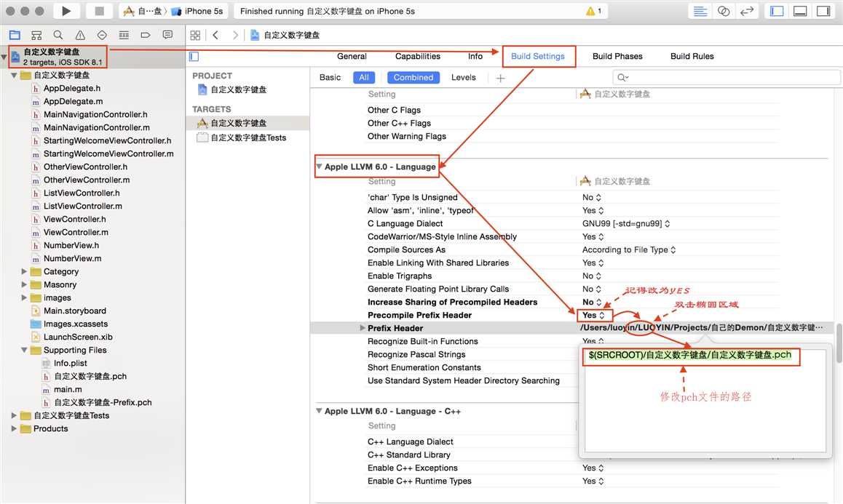Open the Build Phases tab
The width and height of the screenshot is (843, 504).
click(x=617, y=56)
